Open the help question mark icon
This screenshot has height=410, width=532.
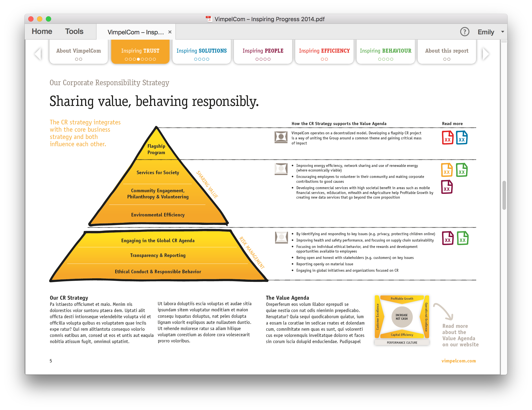point(465,32)
